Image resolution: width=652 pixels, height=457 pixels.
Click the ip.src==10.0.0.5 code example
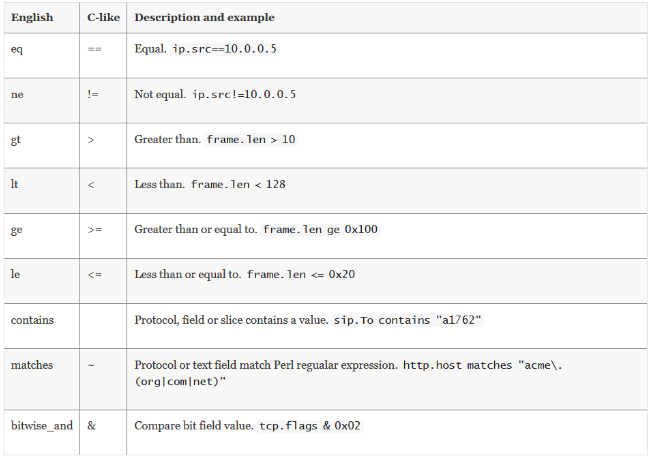(224, 49)
